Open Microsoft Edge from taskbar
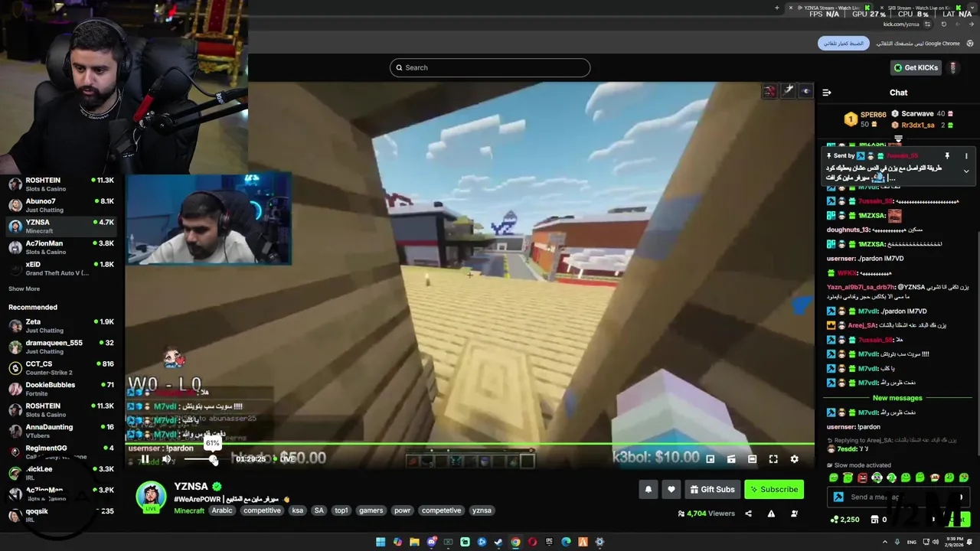The width and height of the screenshot is (980, 551). pyautogui.click(x=566, y=542)
